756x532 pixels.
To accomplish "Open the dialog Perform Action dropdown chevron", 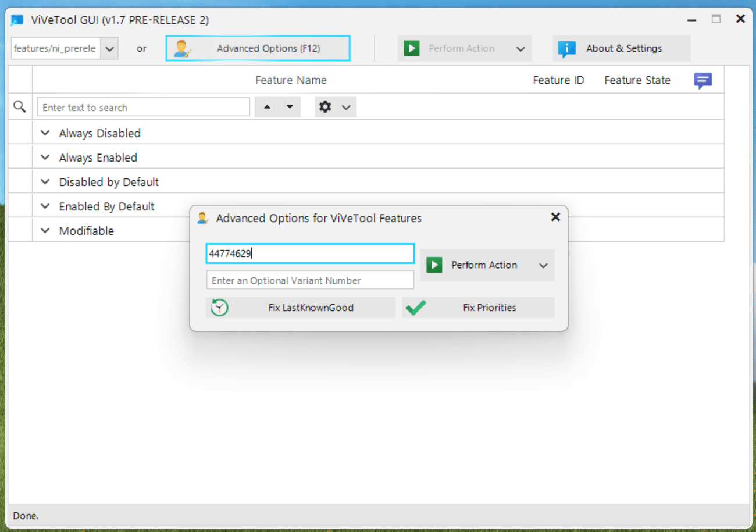I will click(x=543, y=266).
